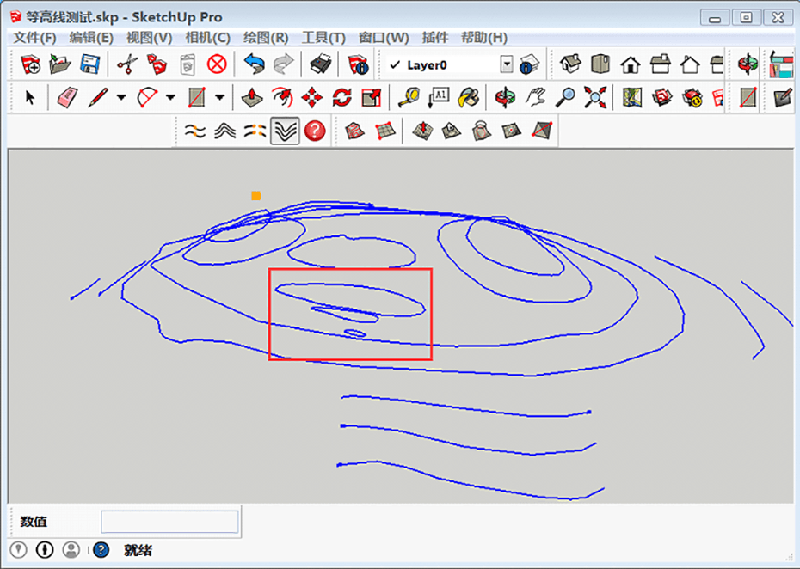Activate the Follow Me tool

tap(282, 97)
